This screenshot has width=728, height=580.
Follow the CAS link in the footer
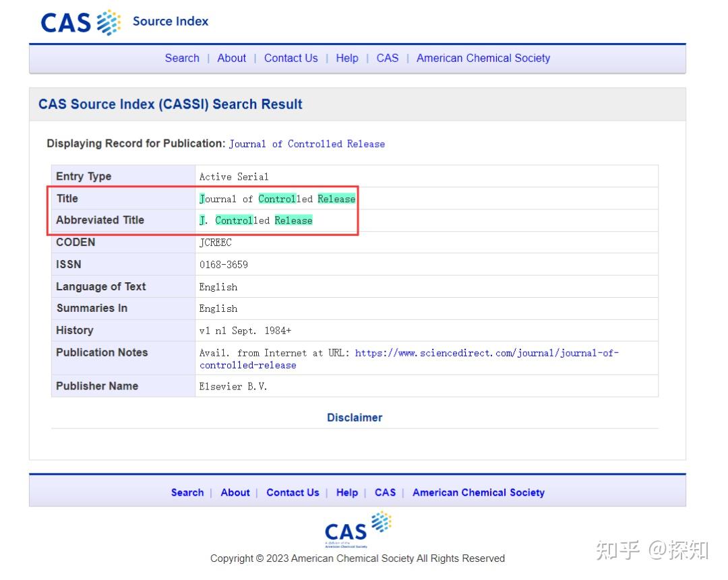click(386, 492)
